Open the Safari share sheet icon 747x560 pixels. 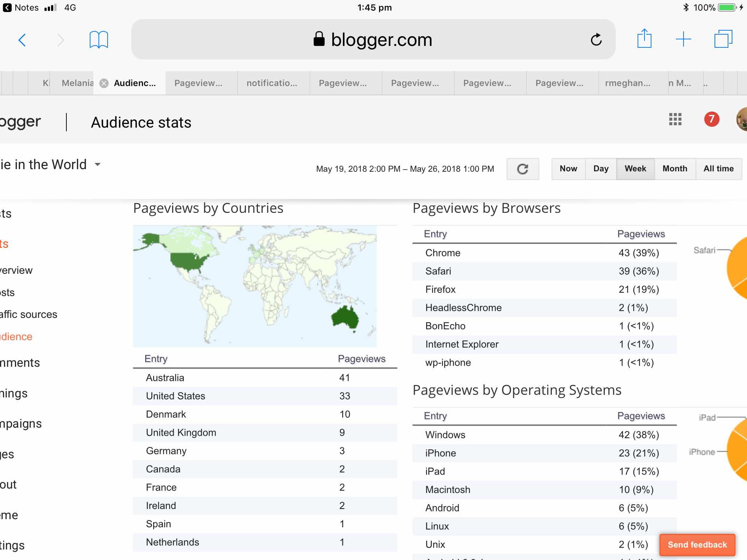(644, 39)
